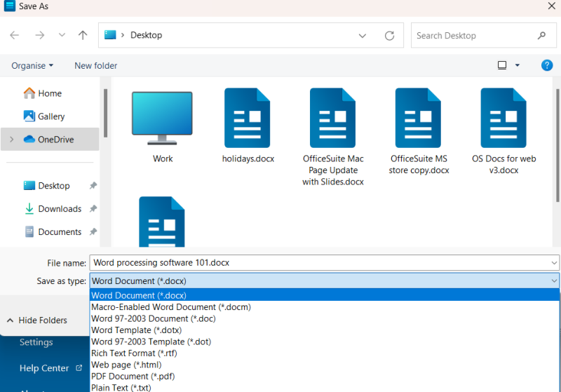Open the Organise dropdown menu

pos(32,65)
